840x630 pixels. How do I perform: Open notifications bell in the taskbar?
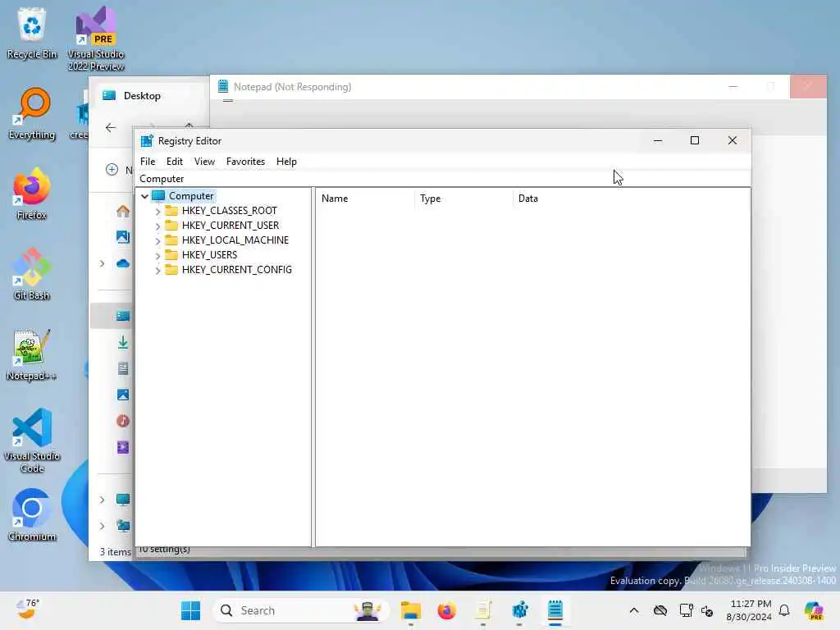click(784, 610)
